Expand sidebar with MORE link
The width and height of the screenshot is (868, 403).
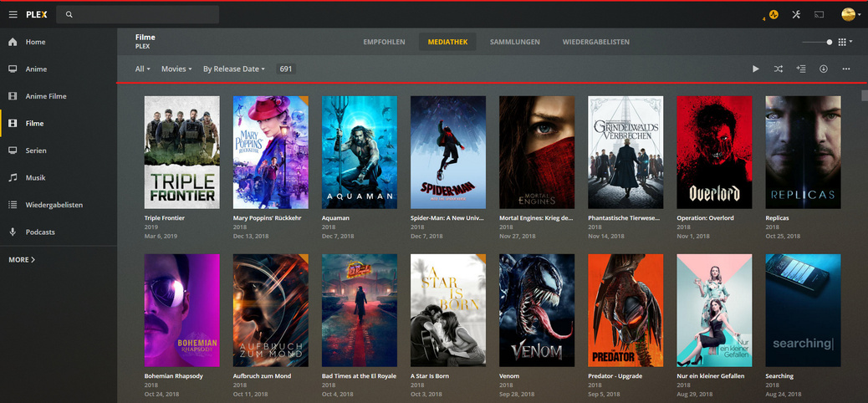[x=22, y=260]
